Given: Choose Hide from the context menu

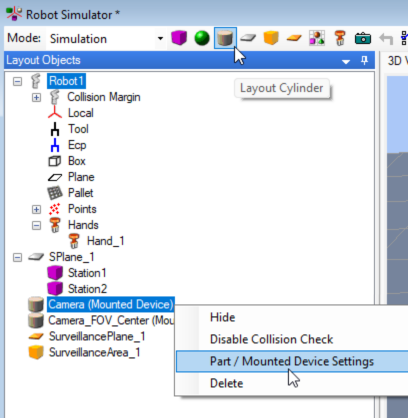Looking at the screenshot, I should click(222, 317).
